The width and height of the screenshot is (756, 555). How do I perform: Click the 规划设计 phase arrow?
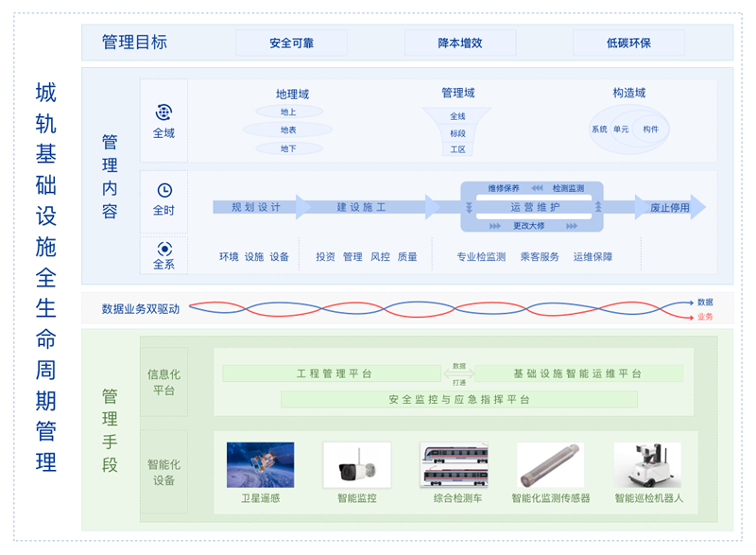(x=262, y=207)
